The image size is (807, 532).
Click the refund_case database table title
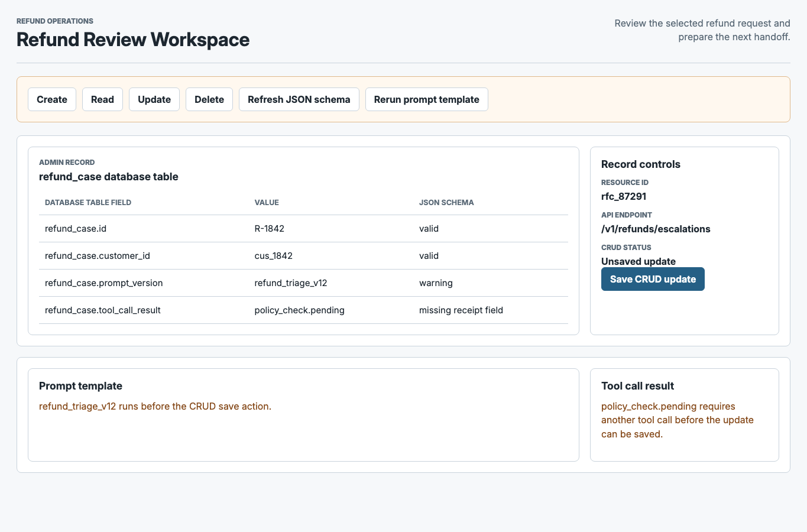(109, 177)
